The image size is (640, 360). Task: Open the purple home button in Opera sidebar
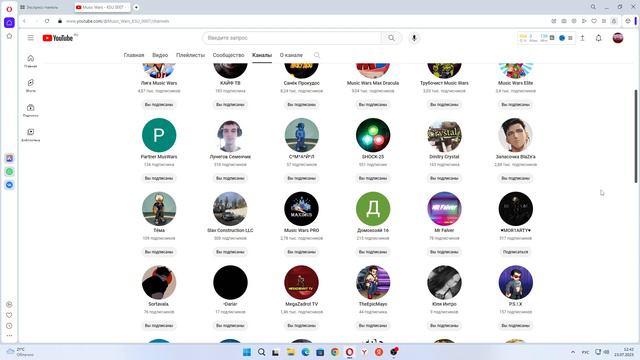(x=9, y=22)
